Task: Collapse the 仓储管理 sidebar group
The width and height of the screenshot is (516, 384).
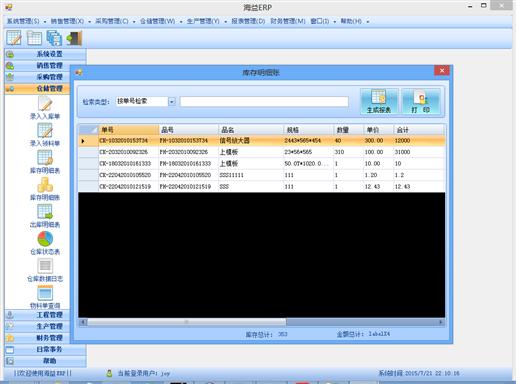Action: point(37,88)
